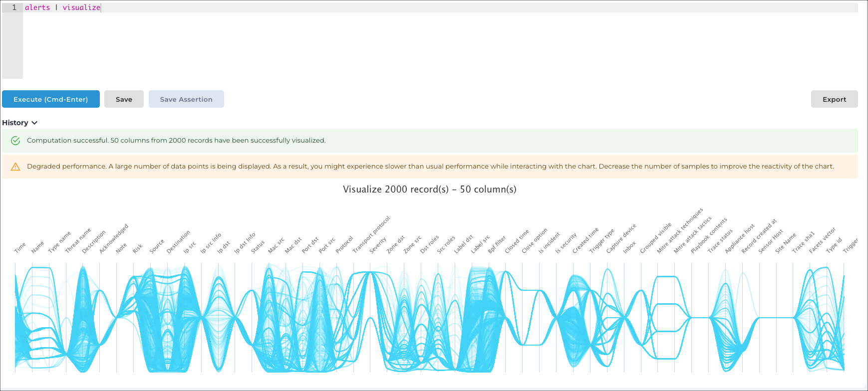The width and height of the screenshot is (868, 391).
Task: Click the Acknowledged axis label
Action: (114, 238)
